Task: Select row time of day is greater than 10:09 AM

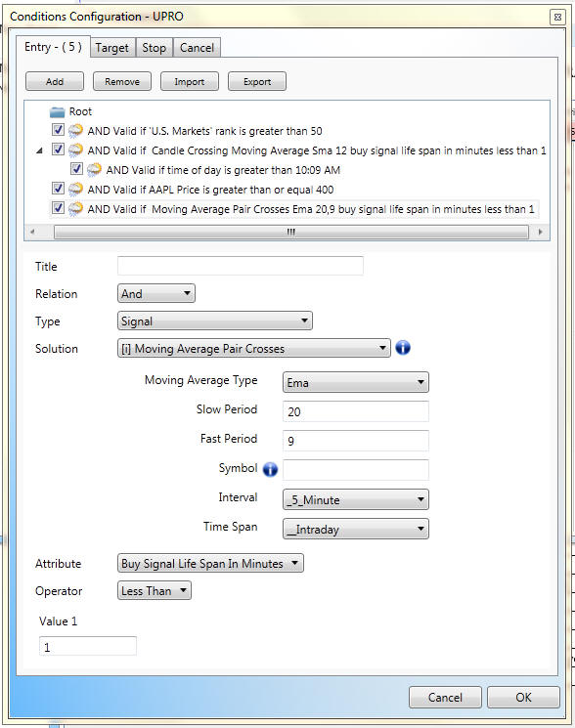Action: point(223,170)
